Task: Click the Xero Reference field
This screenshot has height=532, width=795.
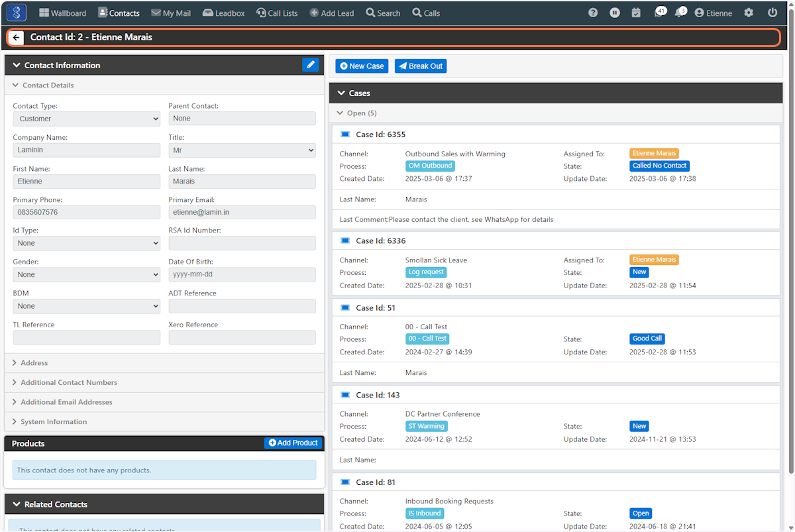Action: (x=242, y=337)
